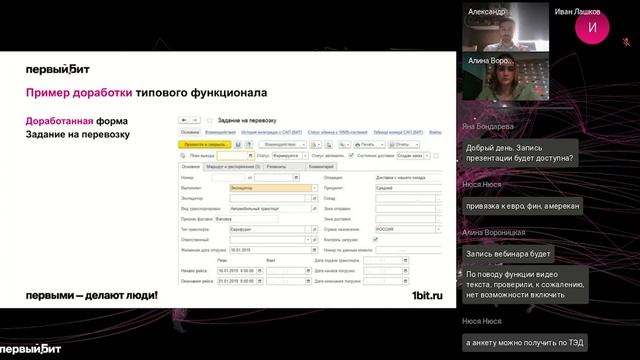Image resolution: width=640 pixels, height=360 pixels.
Task: Open the create-based-on icon after Взаимодействие
Action: (x=315, y=144)
